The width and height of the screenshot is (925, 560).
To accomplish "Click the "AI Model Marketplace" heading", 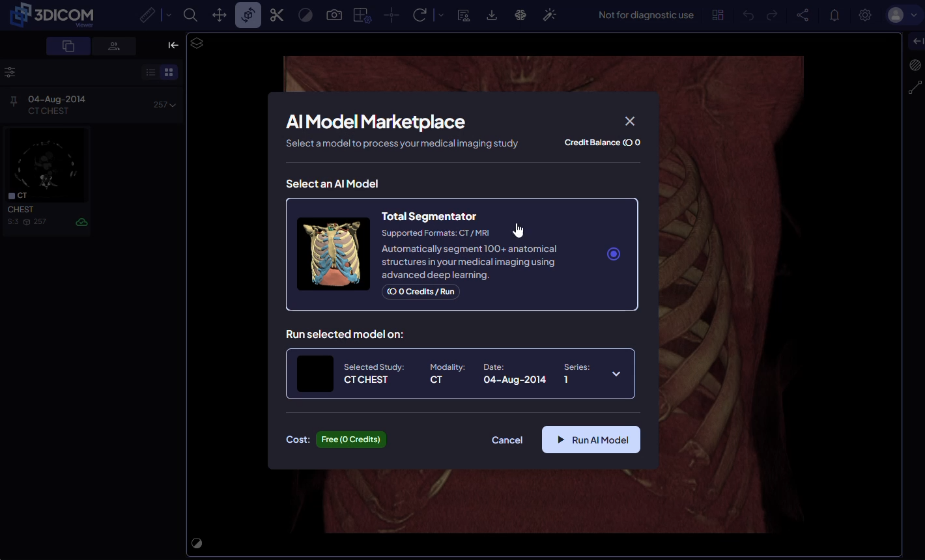I will click(375, 122).
